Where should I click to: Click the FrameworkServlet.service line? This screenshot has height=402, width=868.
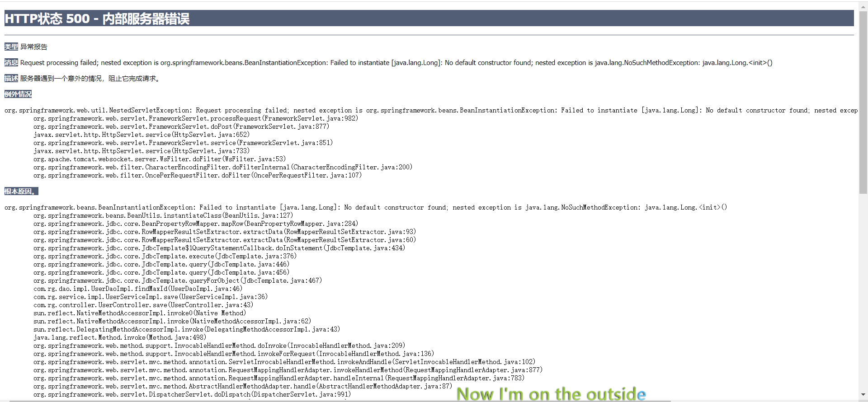click(x=183, y=143)
